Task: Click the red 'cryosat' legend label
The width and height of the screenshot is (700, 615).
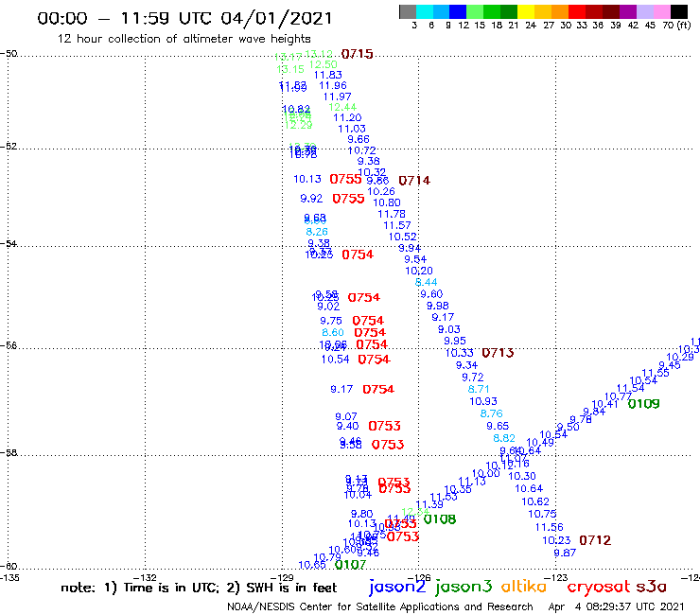Action: tap(598, 588)
